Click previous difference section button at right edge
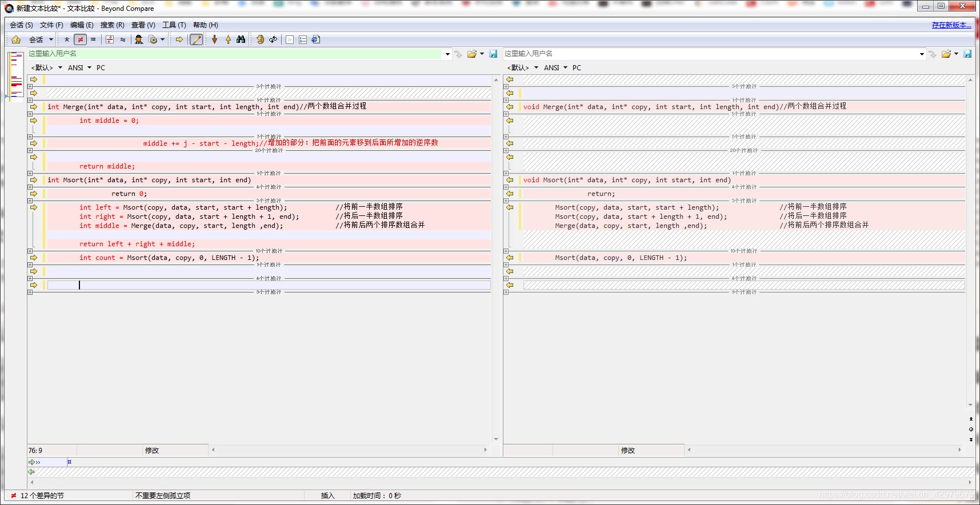The image size is (980, 505). coord(971,419)
